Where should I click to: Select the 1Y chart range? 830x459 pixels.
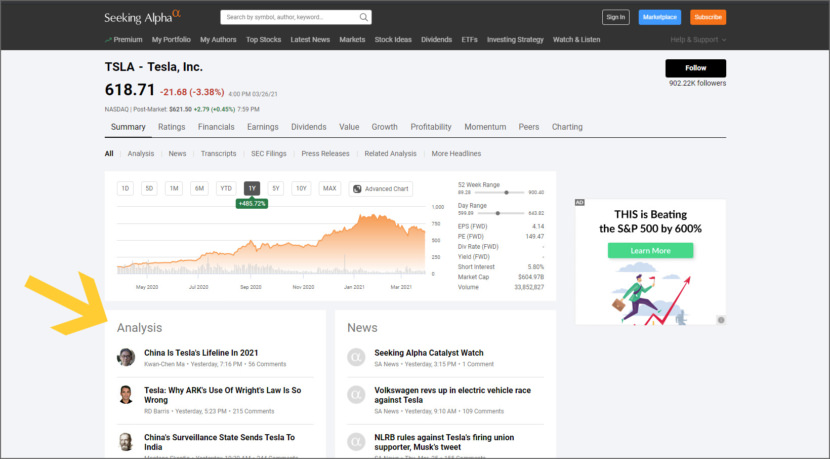pos(251,188)
